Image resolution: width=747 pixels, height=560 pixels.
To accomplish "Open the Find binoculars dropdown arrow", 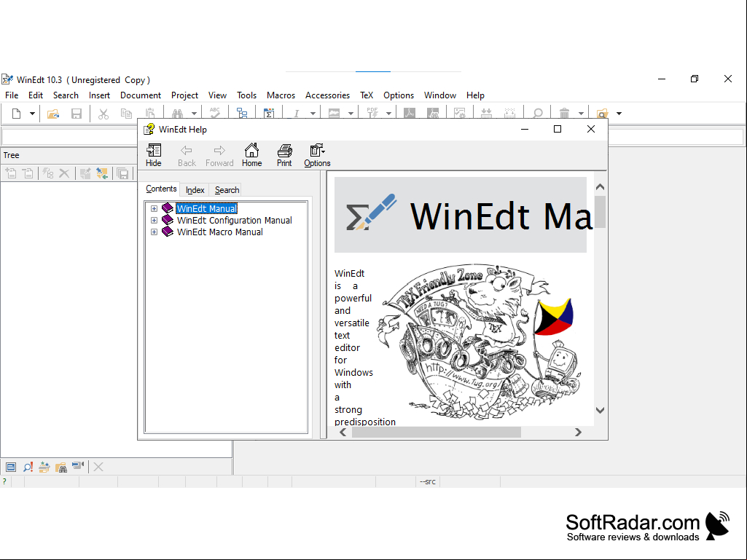I will (x=194, y=114).
